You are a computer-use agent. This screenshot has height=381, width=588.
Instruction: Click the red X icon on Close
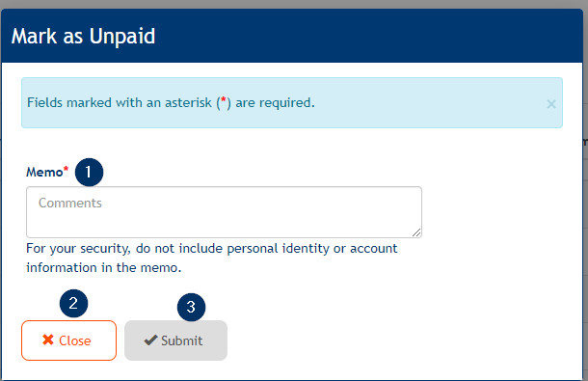pos(48,340)
